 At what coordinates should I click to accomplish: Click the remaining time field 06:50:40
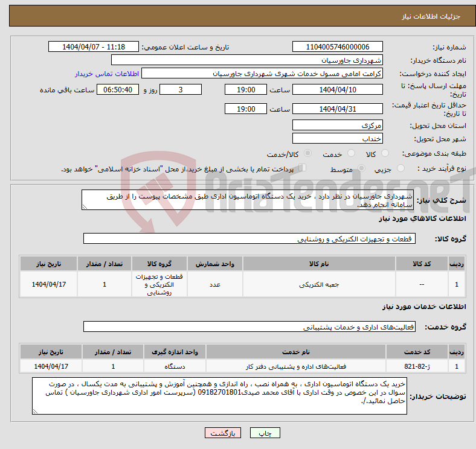(x=118, y=89)
